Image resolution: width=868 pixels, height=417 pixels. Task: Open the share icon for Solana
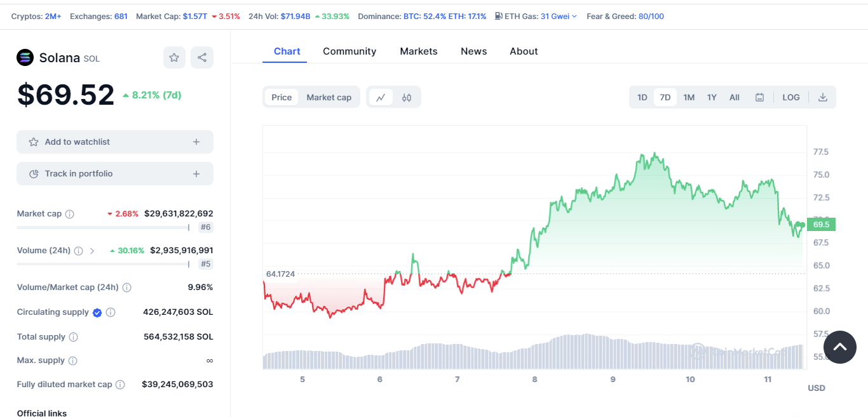tap(202, 57)
